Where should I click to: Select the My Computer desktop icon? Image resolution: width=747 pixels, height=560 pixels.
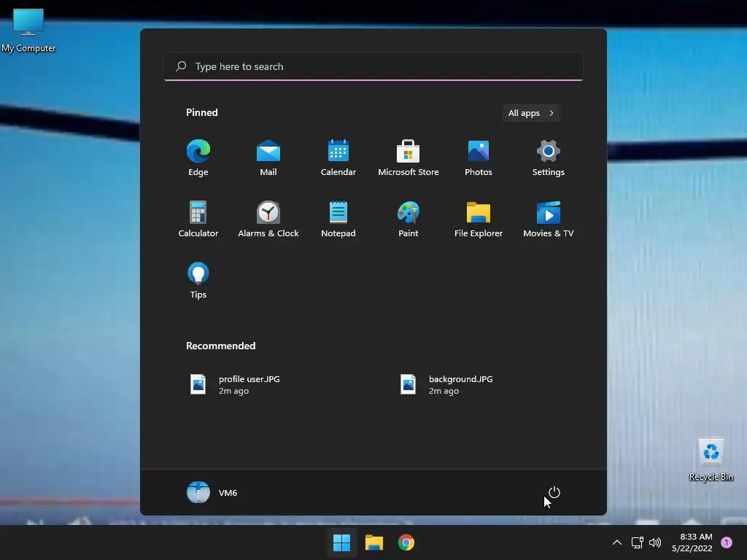tap(28, 31)
